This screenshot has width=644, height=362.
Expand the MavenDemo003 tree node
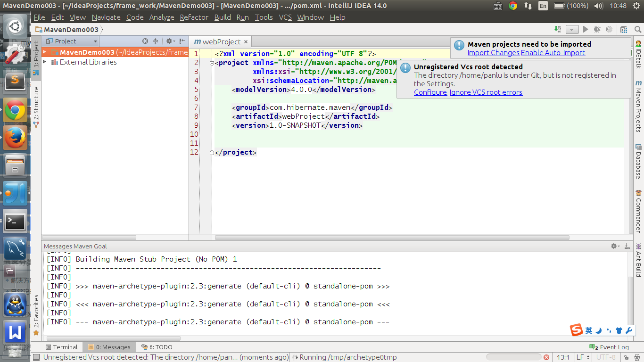44,52
